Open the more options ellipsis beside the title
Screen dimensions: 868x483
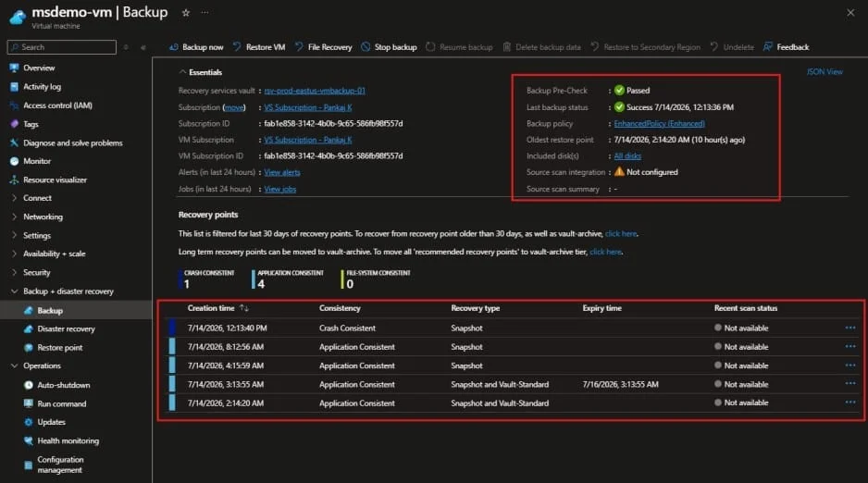click(x=205, y=13)
